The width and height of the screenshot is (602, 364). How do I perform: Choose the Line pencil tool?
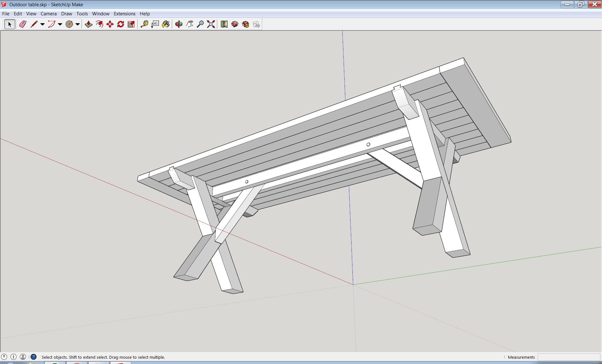click(34, 24)
